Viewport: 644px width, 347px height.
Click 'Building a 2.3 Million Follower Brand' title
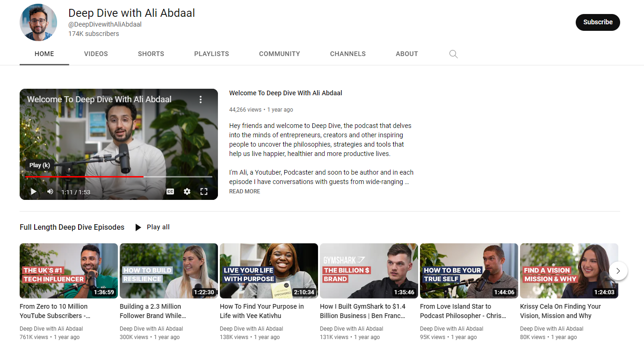[153, 311]
